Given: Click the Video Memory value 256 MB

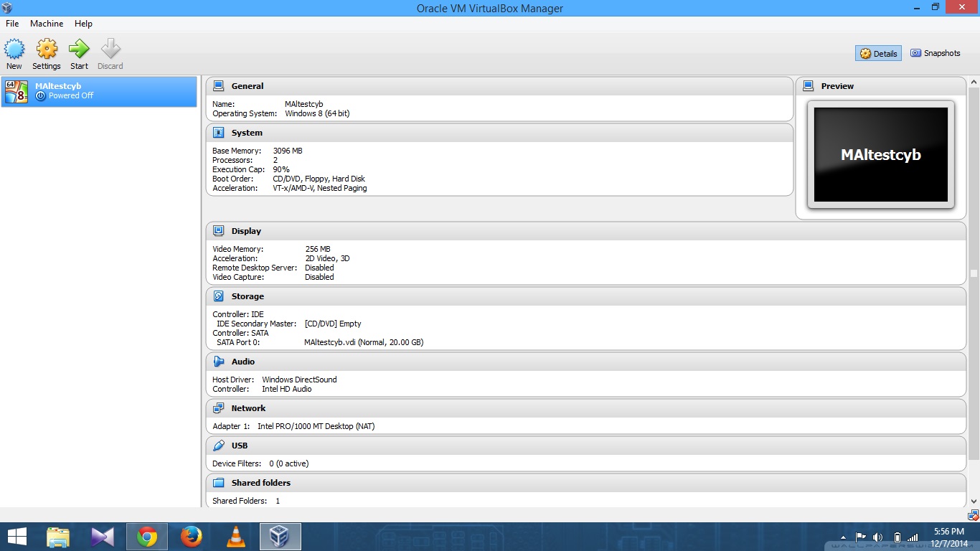Looking at the screenshot, I should click(x=318, y=249).
